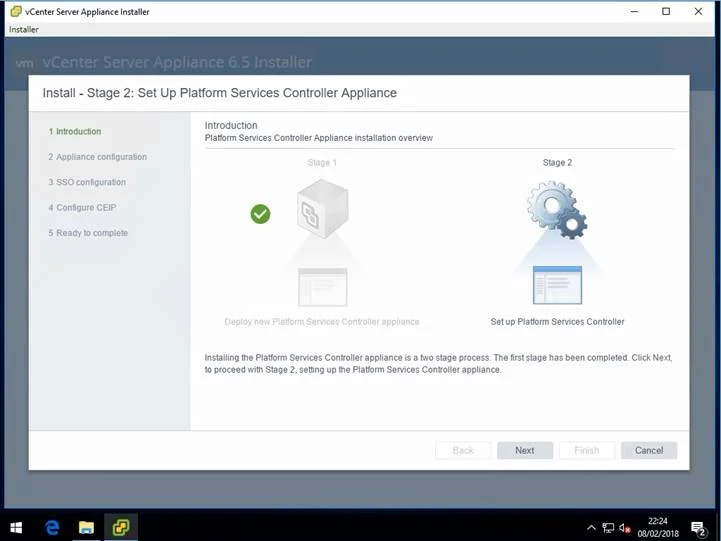Viewport: 721px width, 541px height.
Task: Click the disabled Back button
Action: pos(463,450)
